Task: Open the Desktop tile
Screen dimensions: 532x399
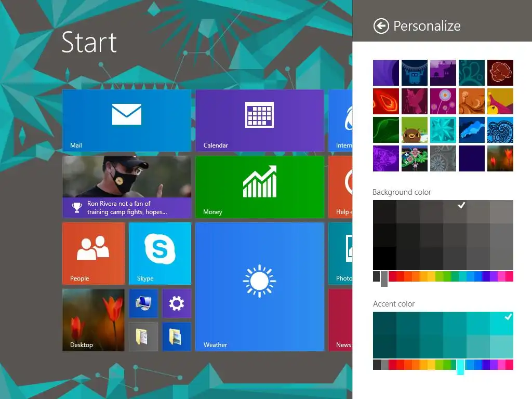Action: [x=94, y=320]
